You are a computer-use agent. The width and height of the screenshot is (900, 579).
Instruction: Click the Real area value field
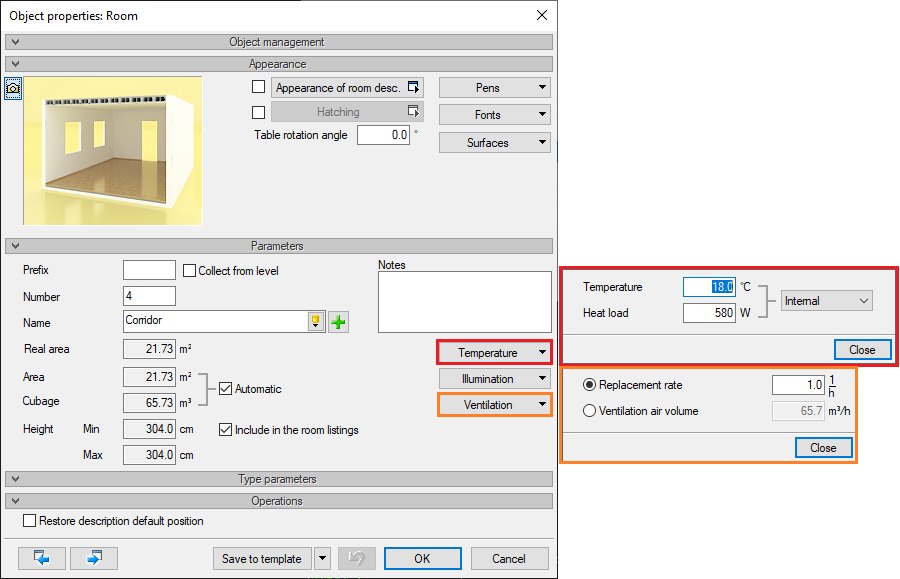(149, 349)
